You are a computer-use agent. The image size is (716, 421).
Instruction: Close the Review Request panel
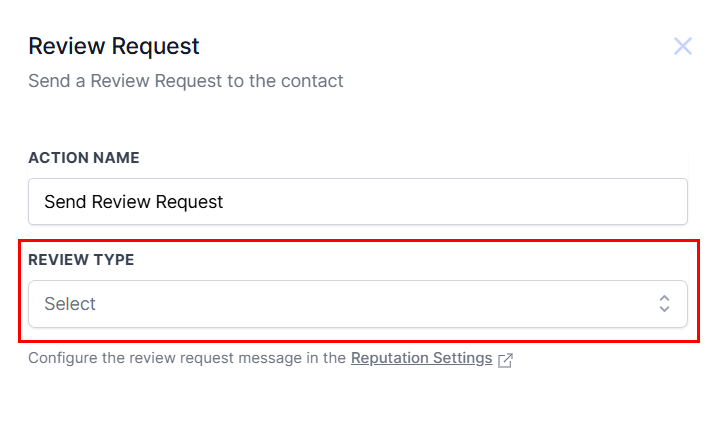683,46
